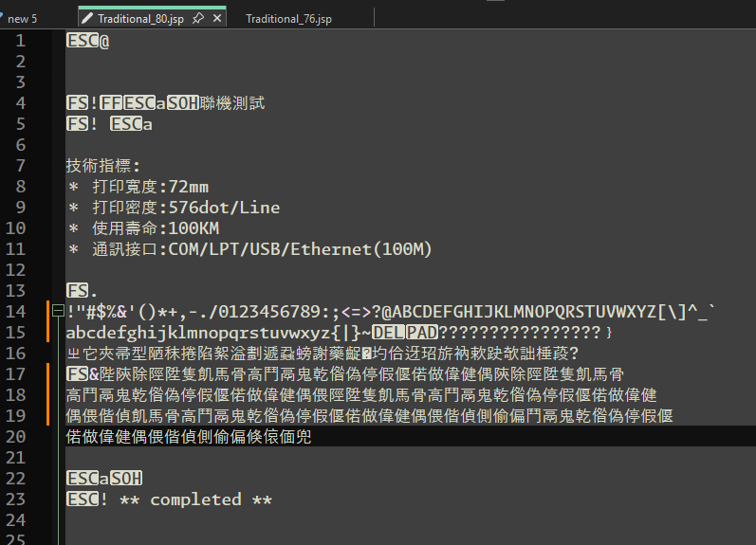The width and height of the screenshot is (756, 545).
Task: Click the pencil icon on Traditional_80.jsp tab
Action: [87, 18]
